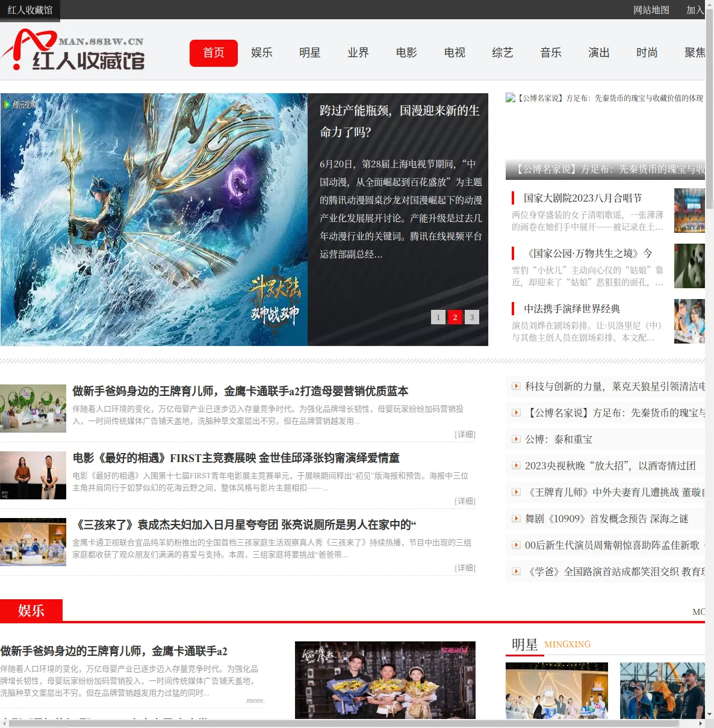This screenshot has width=714, height=728.
Task: Click arrow icon beside 科技与创新的力量 headline
Action: coord(516,386)
